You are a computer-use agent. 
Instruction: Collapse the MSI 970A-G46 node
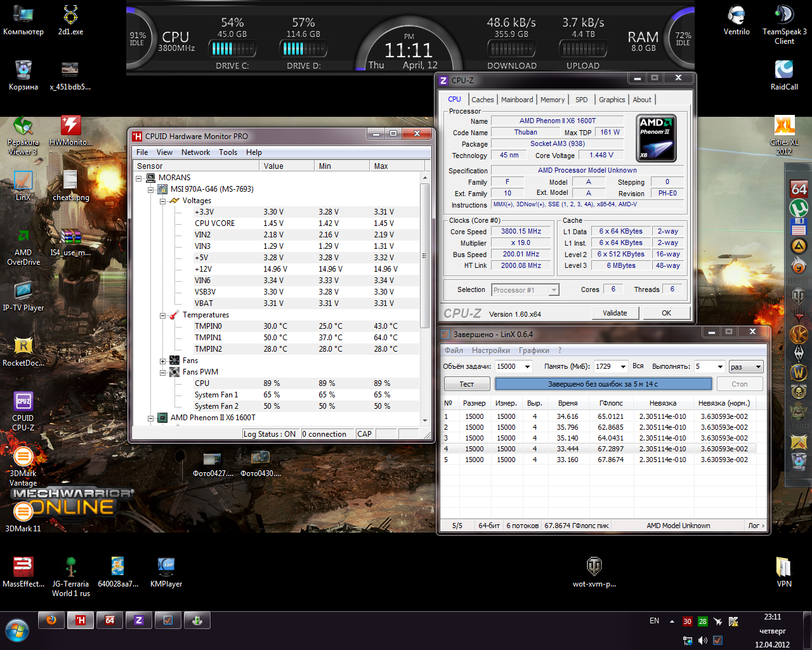pyautogui.click(x=151, y=189)
